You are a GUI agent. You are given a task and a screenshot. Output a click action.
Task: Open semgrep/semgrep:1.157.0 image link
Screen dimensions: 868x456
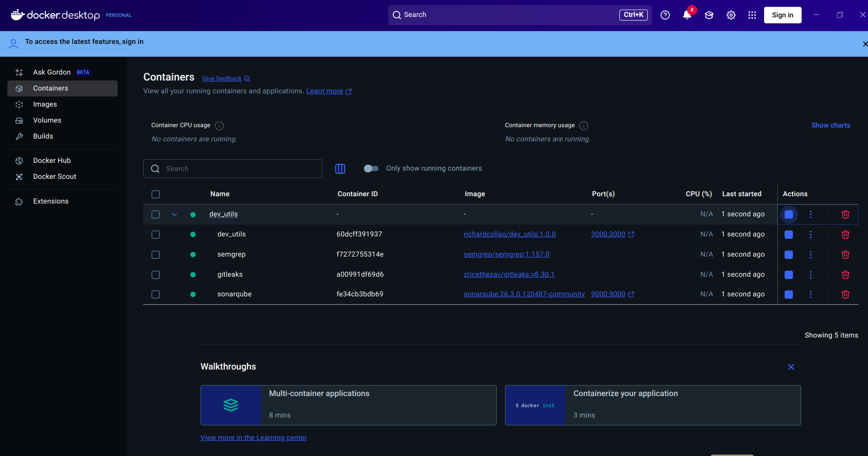[x=506, y=254]
